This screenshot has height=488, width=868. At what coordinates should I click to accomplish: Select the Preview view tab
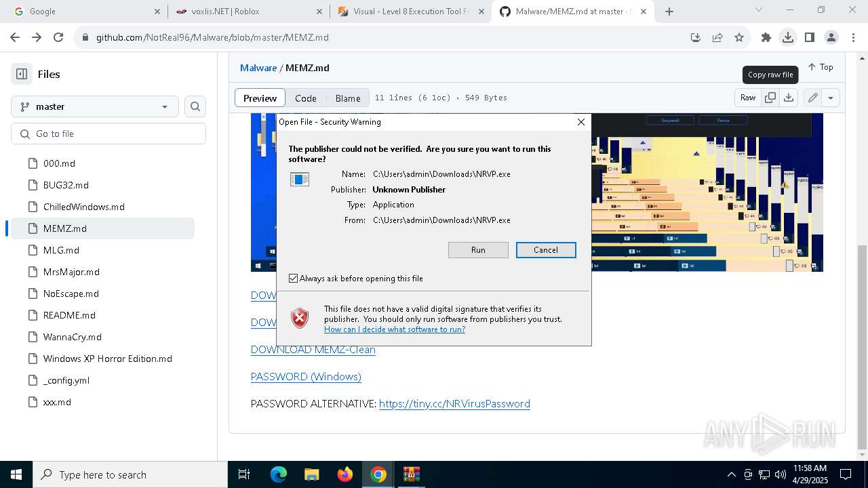(x=260, y=98)
